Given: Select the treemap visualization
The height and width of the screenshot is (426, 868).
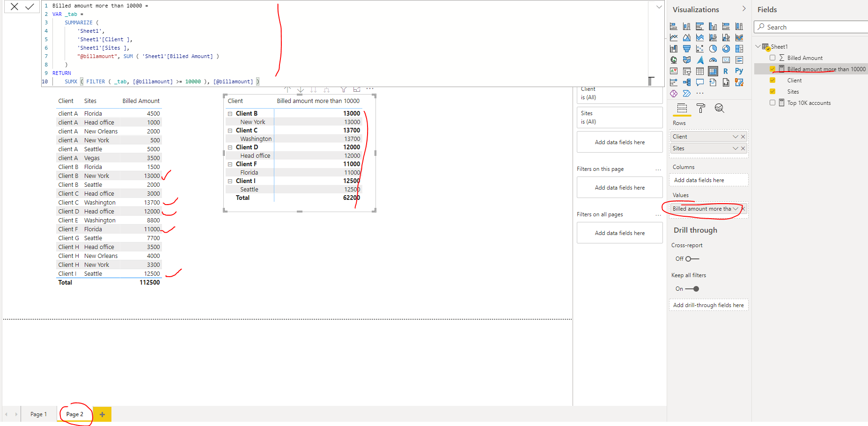Looking at the screenshot, I should (x=739, y=49).
